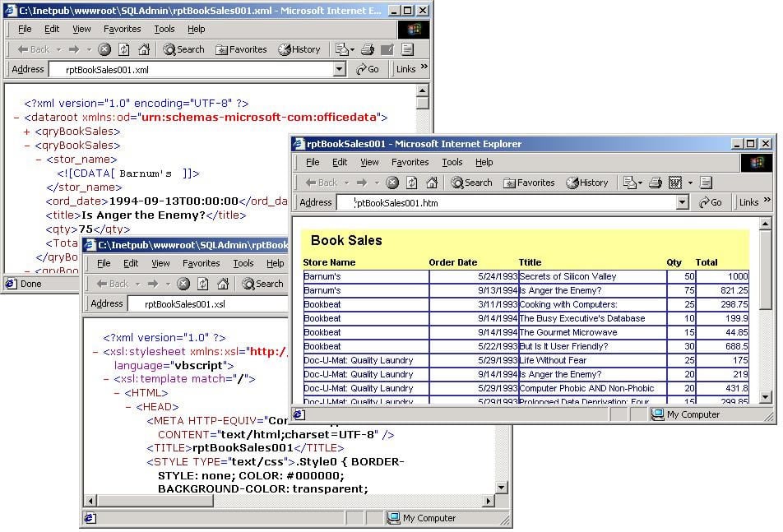Click rptBookSales001.xml address field
The image size is (783, 532).
192,69
